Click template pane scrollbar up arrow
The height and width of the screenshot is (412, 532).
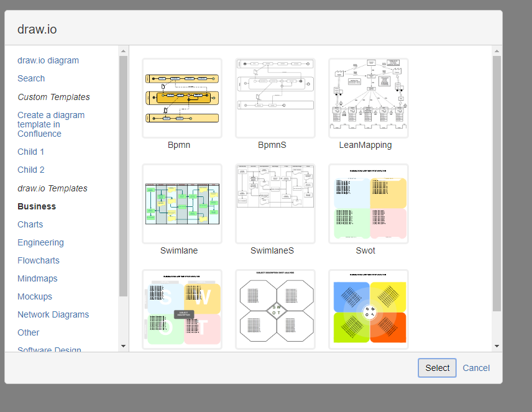[x=497, y=51]
